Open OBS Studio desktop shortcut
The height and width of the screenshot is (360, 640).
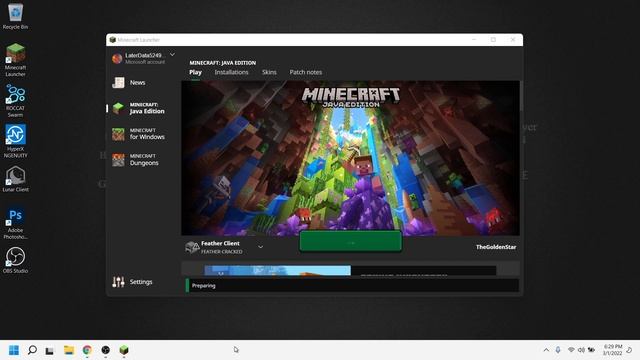(16, 260)
